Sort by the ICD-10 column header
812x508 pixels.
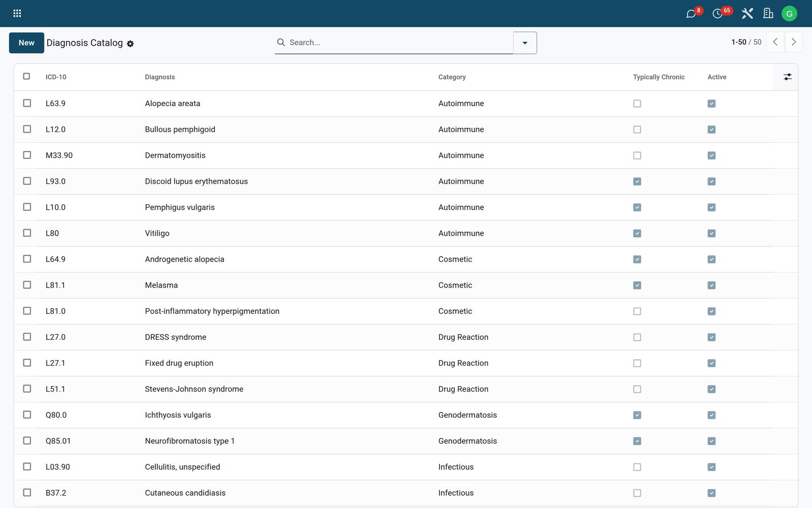point(56,77)
